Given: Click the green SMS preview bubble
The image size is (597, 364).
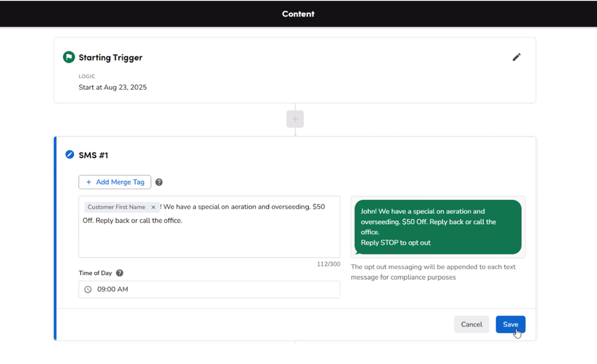Looking at the screenshot, I should point(438,227).
